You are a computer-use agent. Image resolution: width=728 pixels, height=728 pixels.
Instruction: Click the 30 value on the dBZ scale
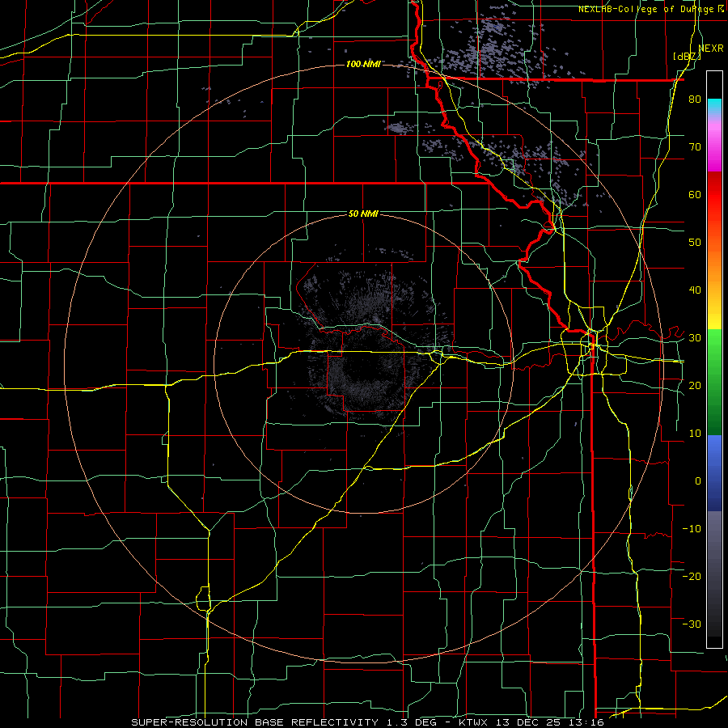(695, 338)
